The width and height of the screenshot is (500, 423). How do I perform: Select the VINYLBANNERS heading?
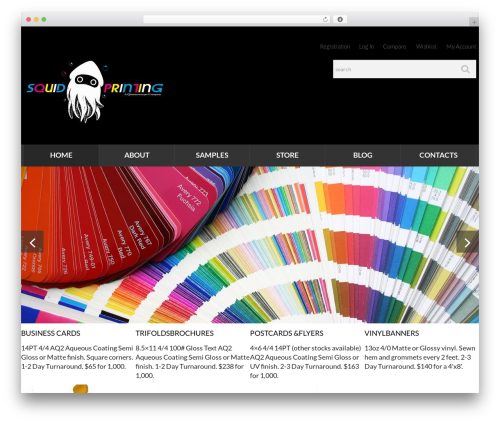[x=392, y=333]
